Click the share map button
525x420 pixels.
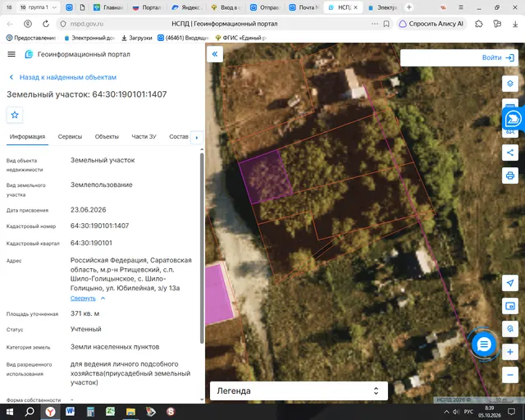[x=510, y=153]
